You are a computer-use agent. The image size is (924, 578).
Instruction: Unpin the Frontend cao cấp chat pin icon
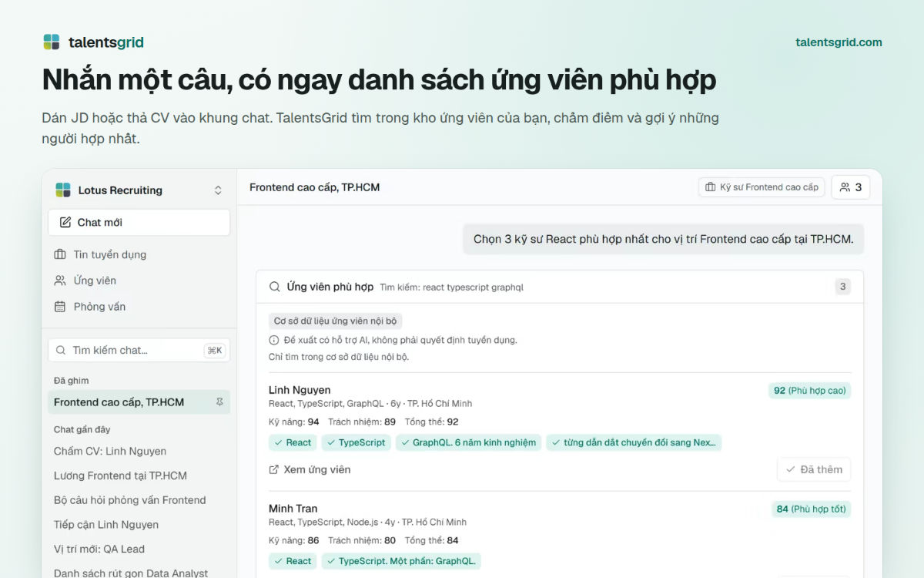219,402
